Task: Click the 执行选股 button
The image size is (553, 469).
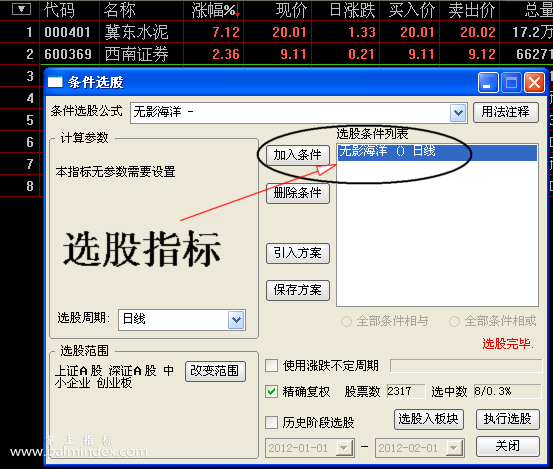Action: click(508, 419)
